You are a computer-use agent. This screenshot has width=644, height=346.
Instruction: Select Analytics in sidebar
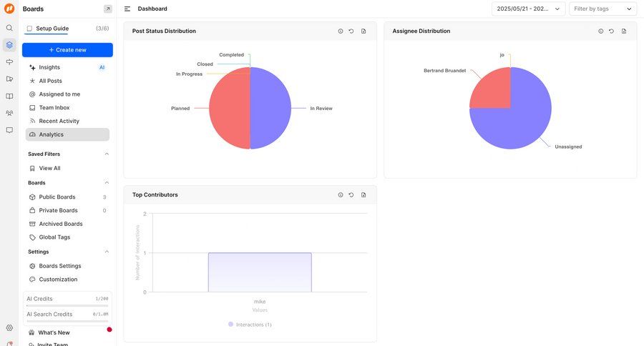[x=67, y=134]
